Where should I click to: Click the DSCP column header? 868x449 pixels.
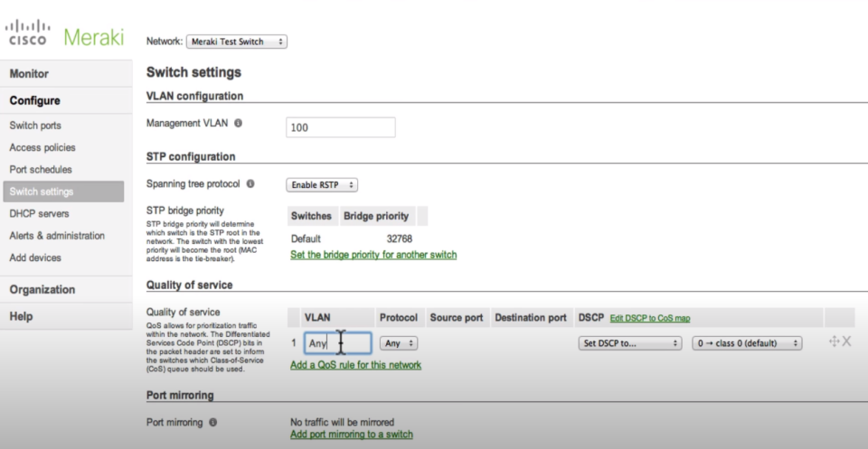(591, 317)
